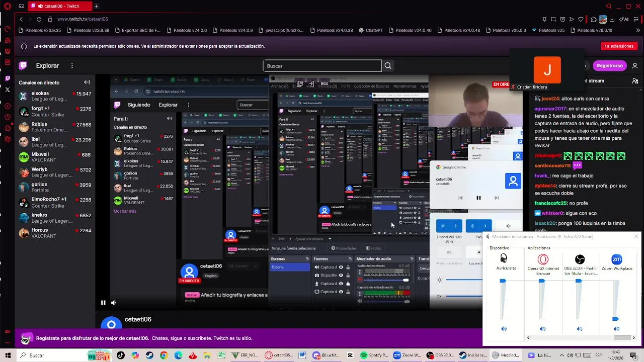Click the Twitch logo home icon

(x=23, y=65)
